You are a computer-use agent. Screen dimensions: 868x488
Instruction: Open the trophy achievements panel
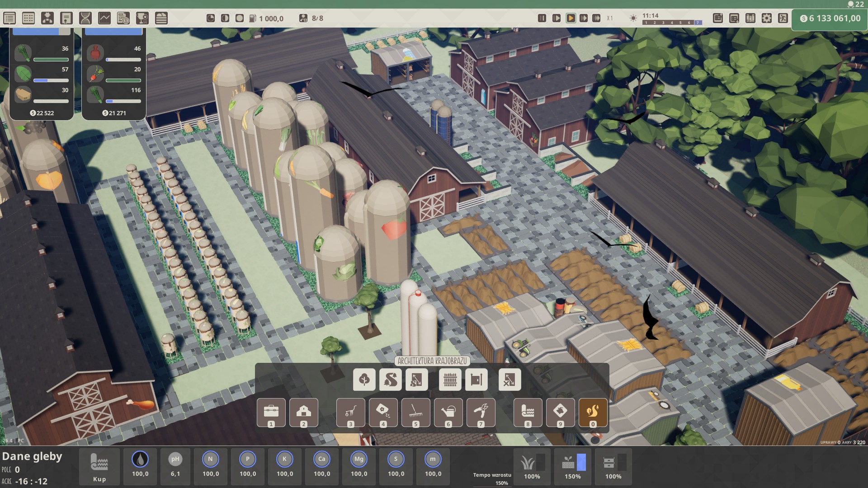pyautogui.click(x=142, y=18)
